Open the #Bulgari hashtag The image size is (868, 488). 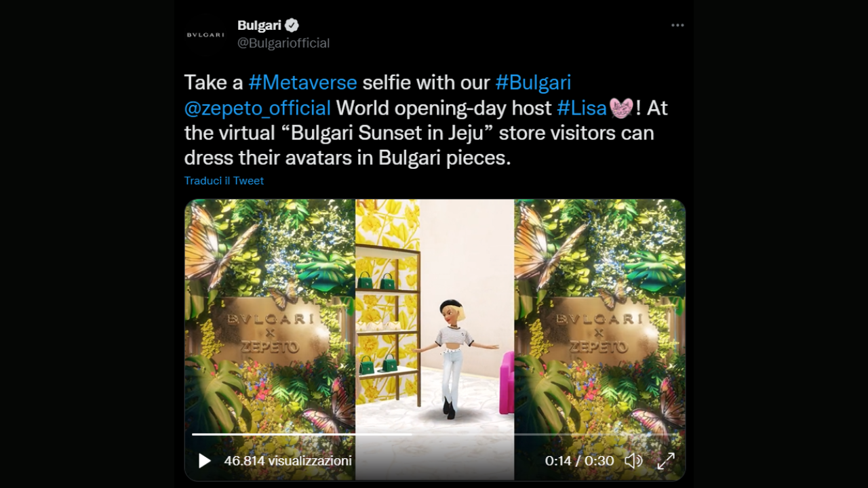pyautogui.click(x=533, y=83)
